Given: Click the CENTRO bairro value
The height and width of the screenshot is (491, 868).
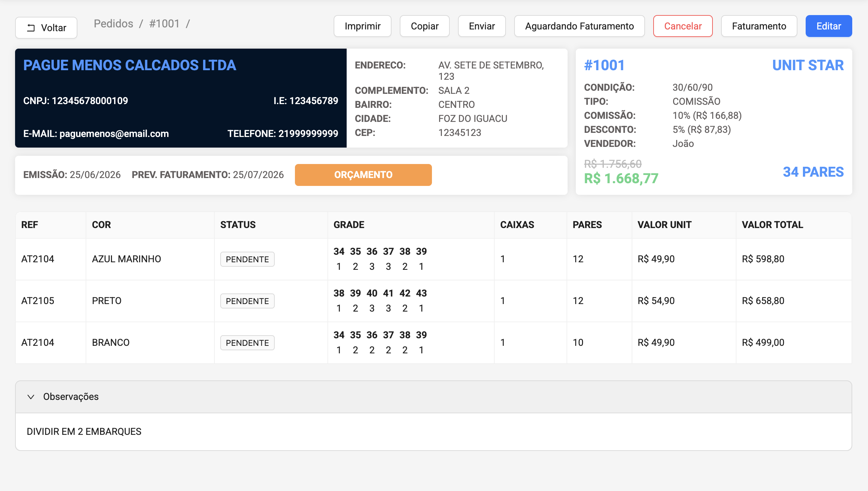Looking at the screenshot, I should click(x=457, y=104).
